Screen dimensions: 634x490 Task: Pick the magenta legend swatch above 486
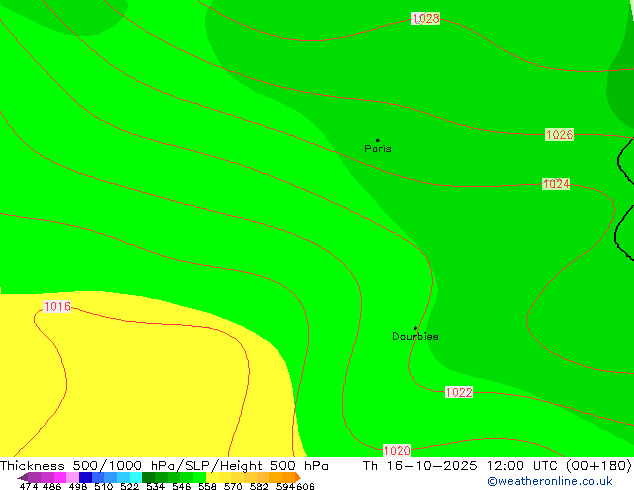click(x=60, y=477)
